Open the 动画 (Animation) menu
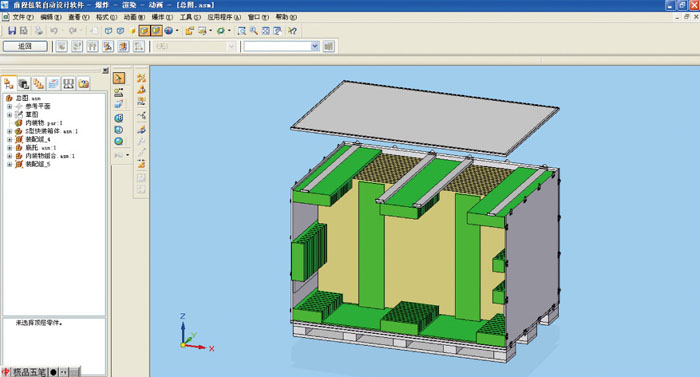The width and height of the screenshot is (700, 377). [x=134, y=17]
